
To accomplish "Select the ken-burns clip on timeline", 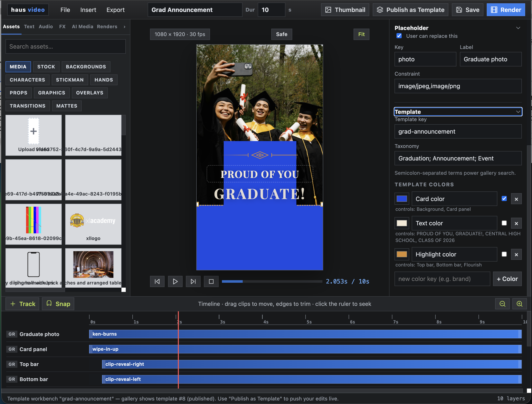I will pos(305,334).
